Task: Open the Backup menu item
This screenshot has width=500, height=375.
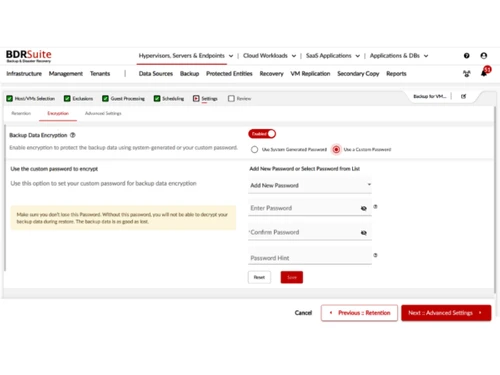Action: [189, 74]
